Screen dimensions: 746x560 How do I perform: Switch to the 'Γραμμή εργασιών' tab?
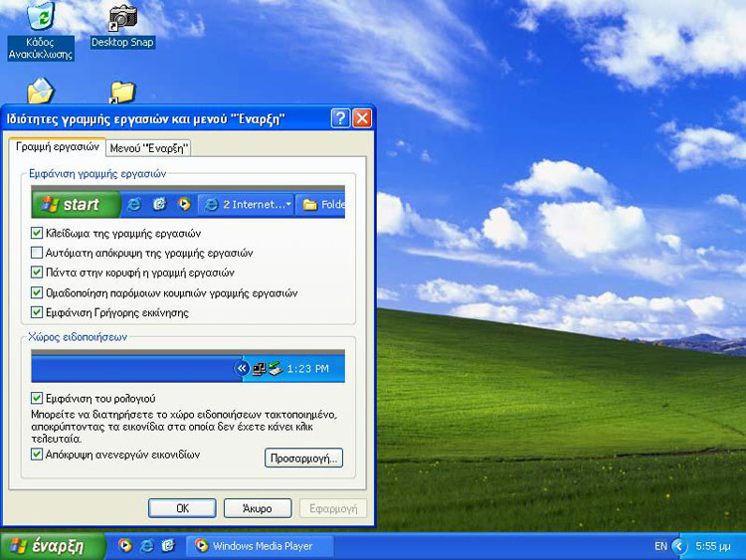click(x=57, y=147)
